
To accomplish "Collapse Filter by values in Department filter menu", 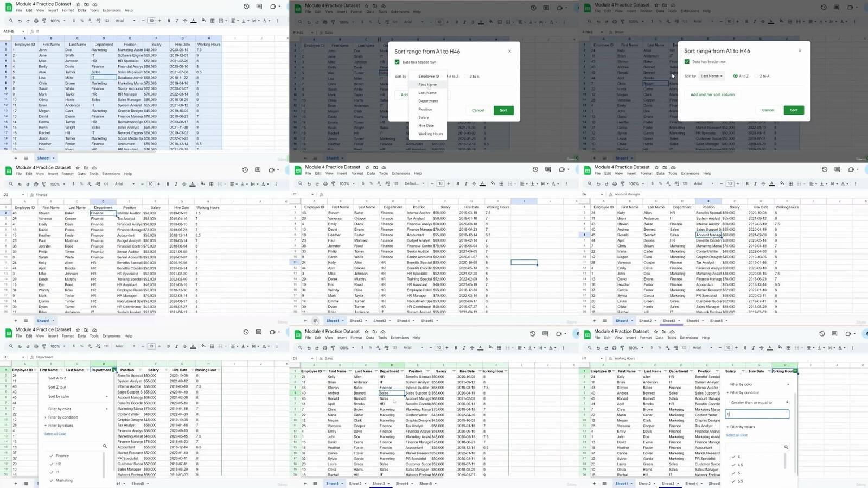I will 59,426.
